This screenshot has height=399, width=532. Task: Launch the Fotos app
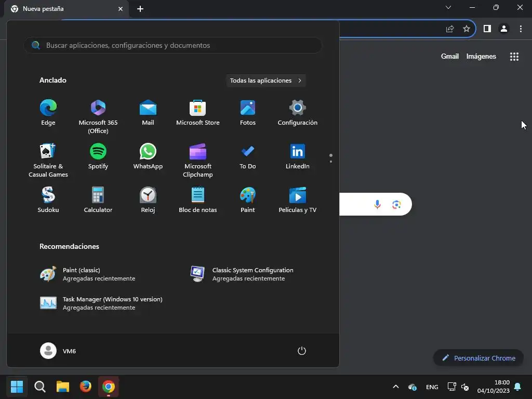248,113
